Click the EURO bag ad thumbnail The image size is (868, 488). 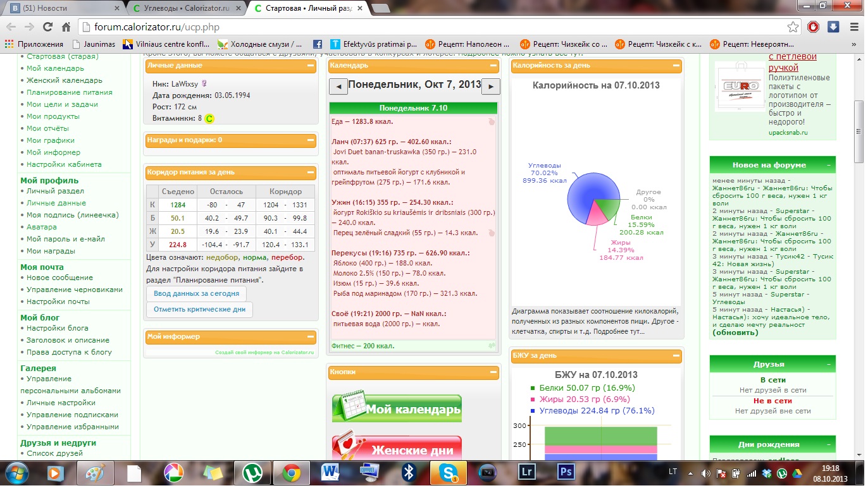[740, 87]
